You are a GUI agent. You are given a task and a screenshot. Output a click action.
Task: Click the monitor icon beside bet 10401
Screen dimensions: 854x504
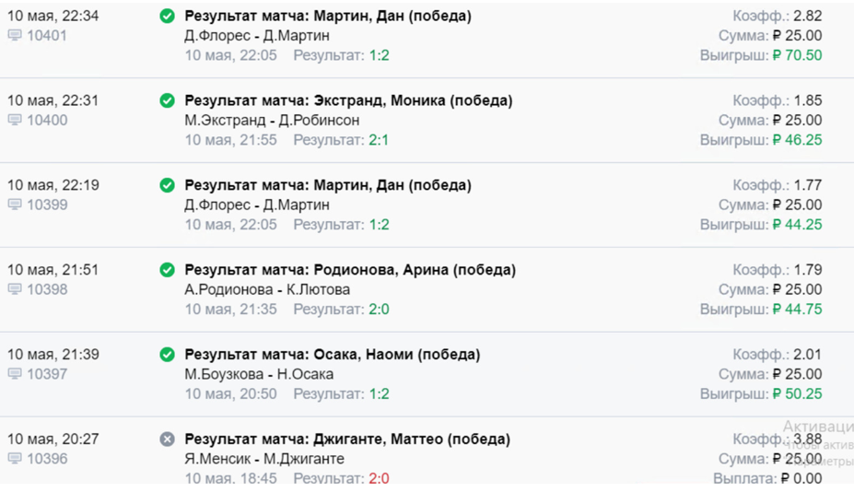15,35
